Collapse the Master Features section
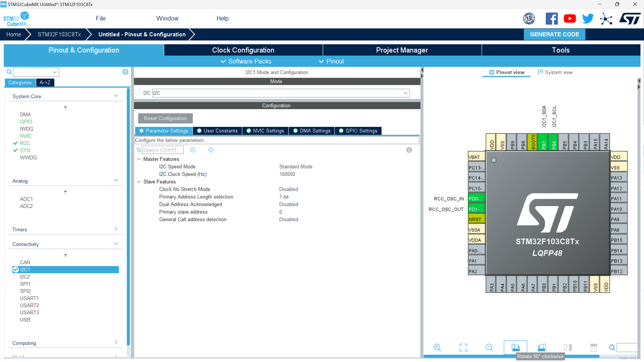The image size is (644, 362). coord(139,159)
